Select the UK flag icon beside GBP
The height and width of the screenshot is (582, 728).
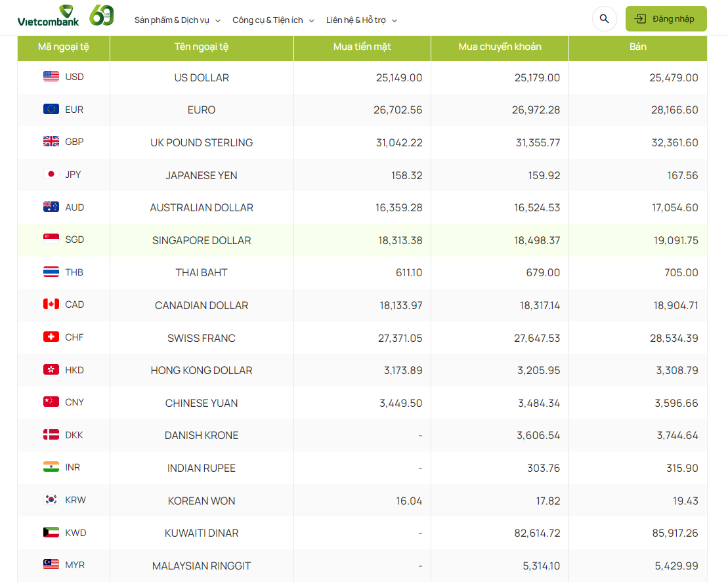(51, 141)
